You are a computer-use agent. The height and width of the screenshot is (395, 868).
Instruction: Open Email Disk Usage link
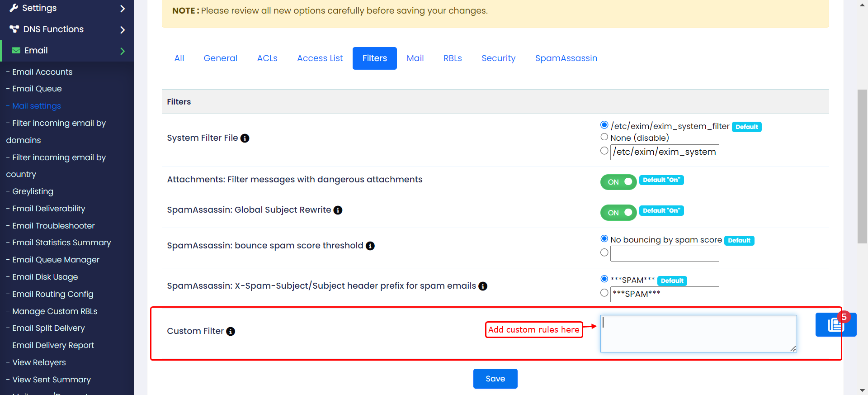coord(45,277)
